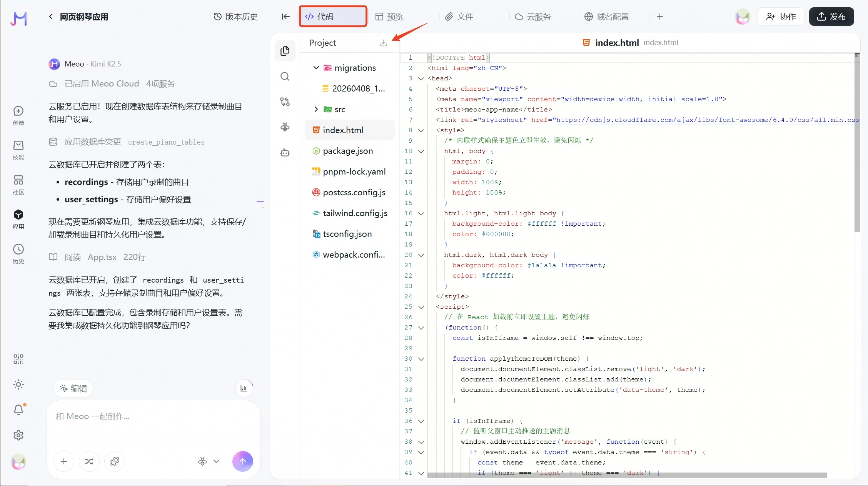
Task: Click the plus attachment button in chat input
Action: click(x=64, y=461)
